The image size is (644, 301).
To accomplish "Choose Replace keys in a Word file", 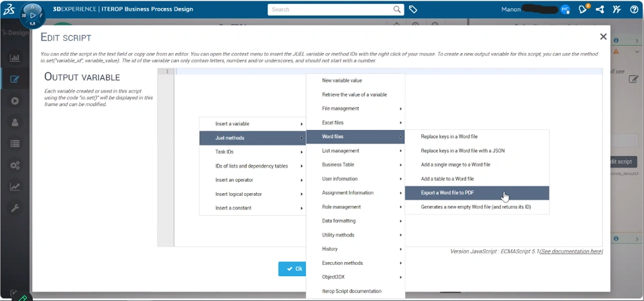I will 477,136.
